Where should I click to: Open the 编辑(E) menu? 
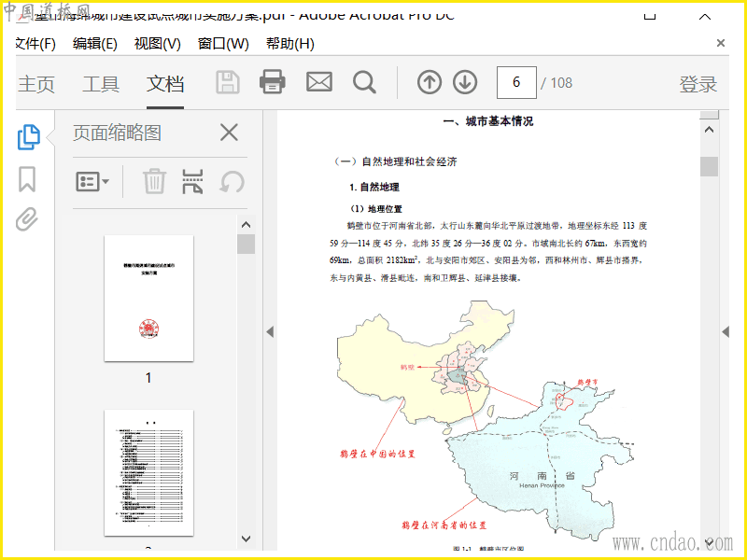click(x=95, y=44)
